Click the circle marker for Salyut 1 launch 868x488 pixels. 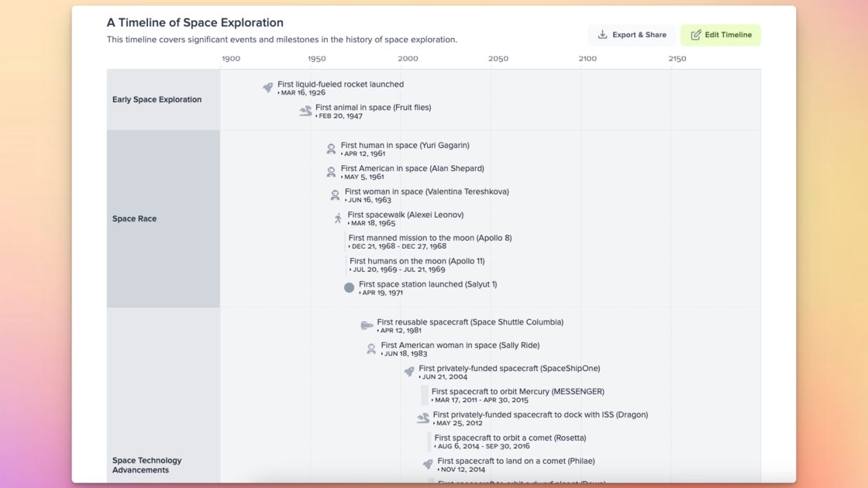349,287
